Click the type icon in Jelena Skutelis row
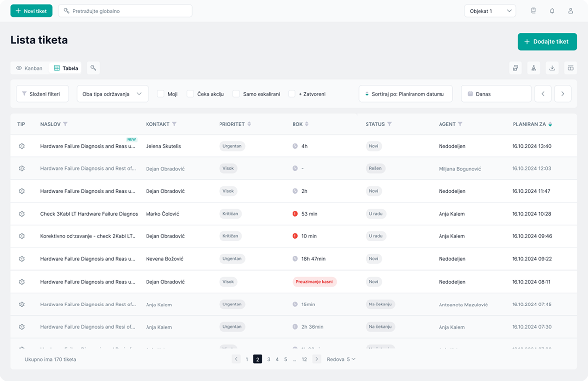 22,146
